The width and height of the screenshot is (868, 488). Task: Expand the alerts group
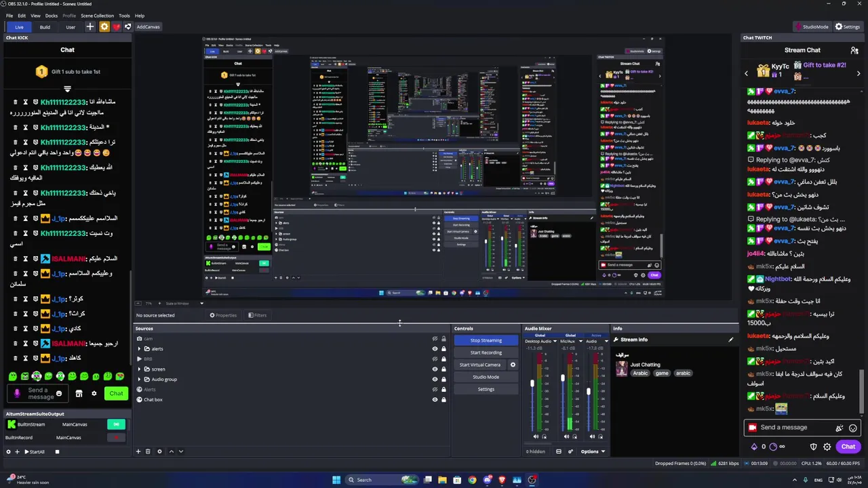(x=139, y=349)
